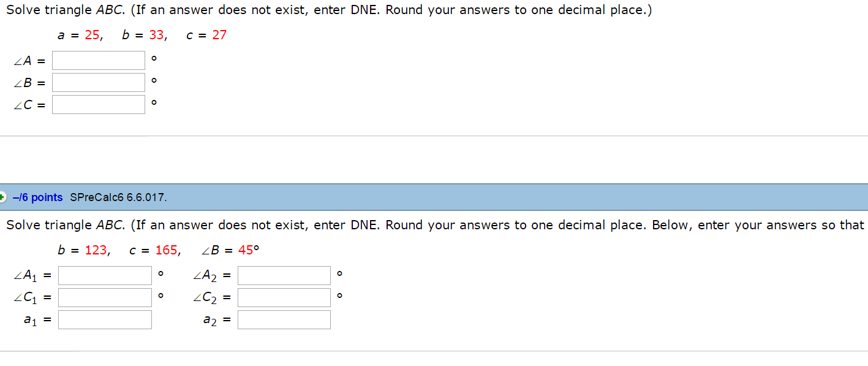This screenshot has width=868, height=366.
Task: Click the first problem's instruction text
Action: 329,11
